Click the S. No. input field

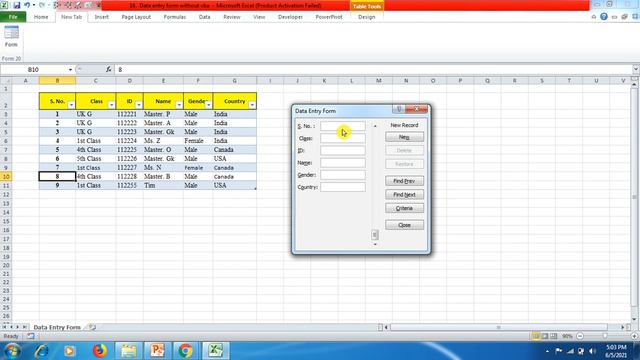coord(343,126)
